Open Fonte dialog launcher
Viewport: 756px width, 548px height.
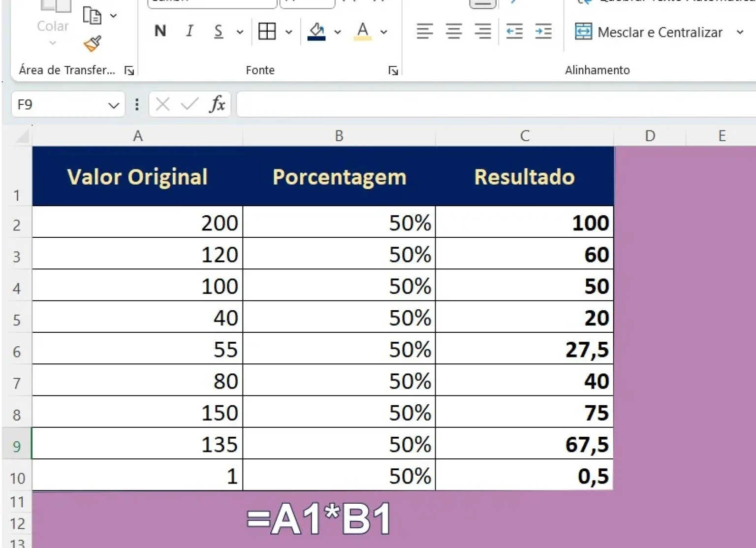[393, 71]
